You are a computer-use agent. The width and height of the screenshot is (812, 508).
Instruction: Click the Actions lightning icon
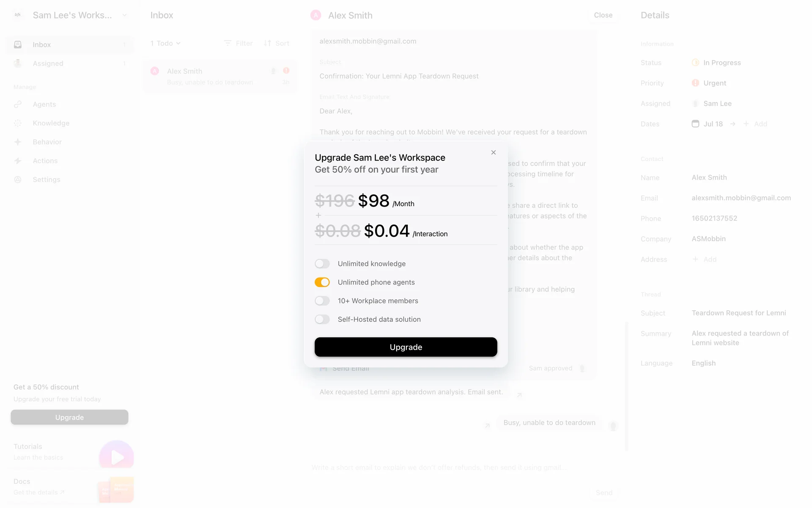pyautogui.click(x=18, y=161)
